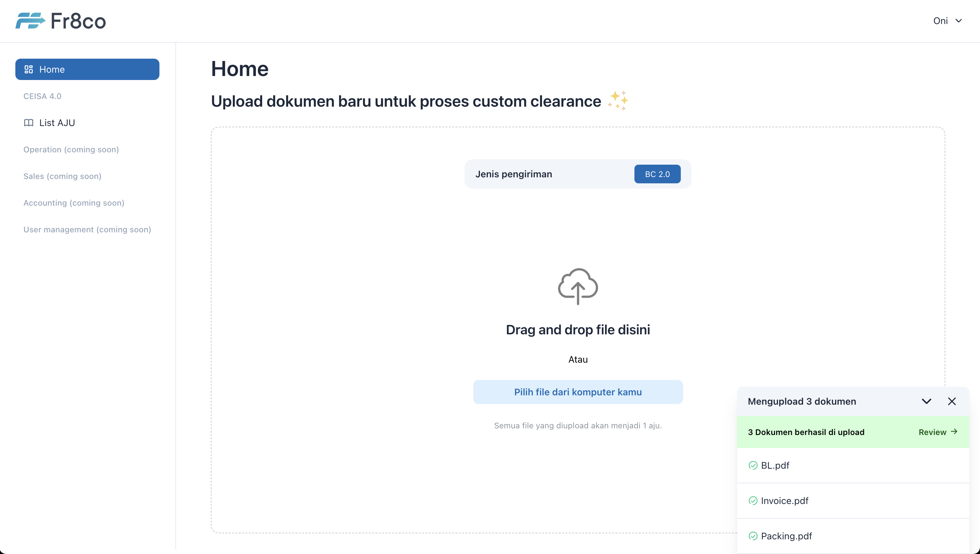Image resolution: width=980 pixels, height=554 pixels.
Task: Click the Drag and drop file area
Action: 578,330
